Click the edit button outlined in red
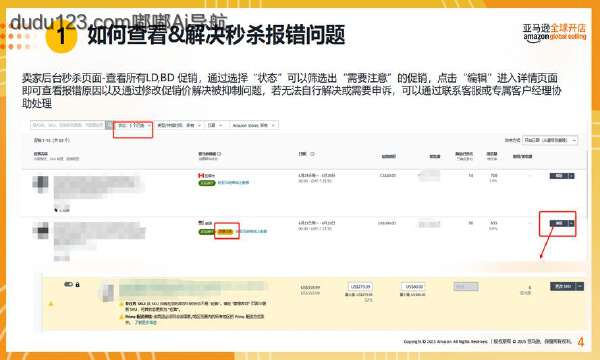 tap(559, 223)
